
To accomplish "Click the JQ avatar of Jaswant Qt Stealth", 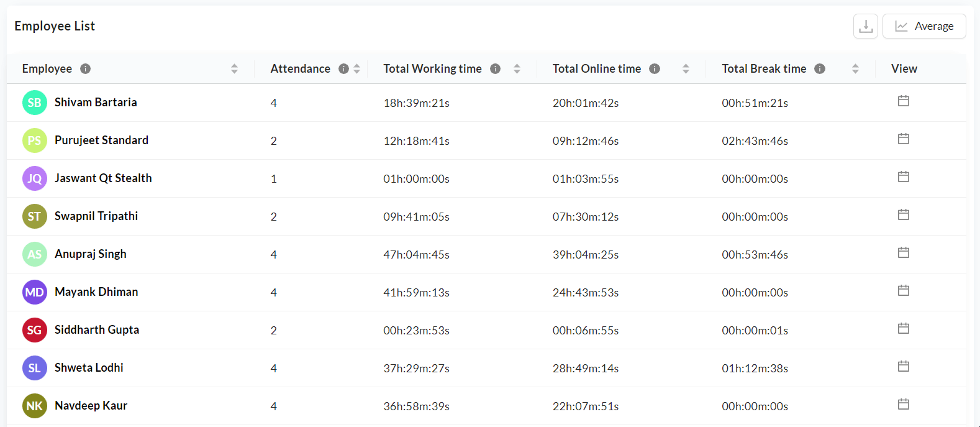I will (35, 178).
